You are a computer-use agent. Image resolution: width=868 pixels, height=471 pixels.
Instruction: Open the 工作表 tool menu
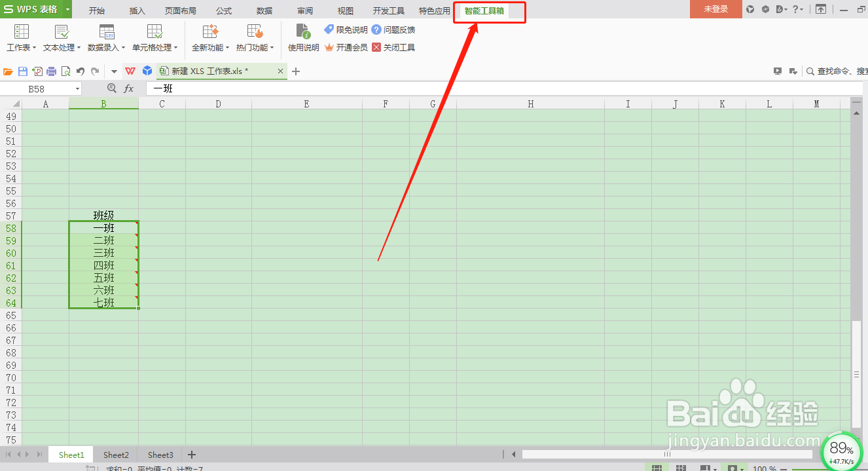pos(21,38)
